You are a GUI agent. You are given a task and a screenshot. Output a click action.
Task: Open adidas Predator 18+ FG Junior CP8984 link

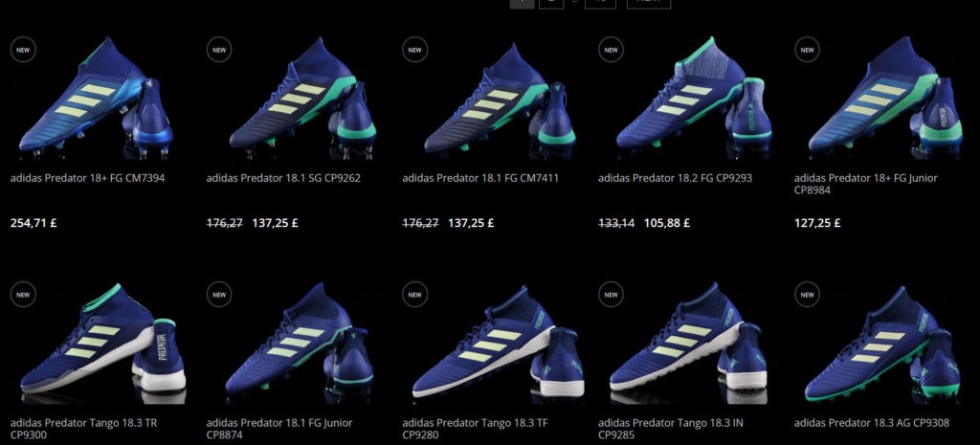click(865, 184)
